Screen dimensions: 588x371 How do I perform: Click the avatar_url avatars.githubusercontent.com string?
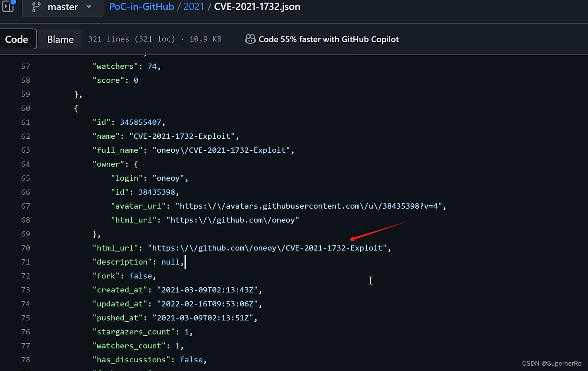[x=309, y=206]
